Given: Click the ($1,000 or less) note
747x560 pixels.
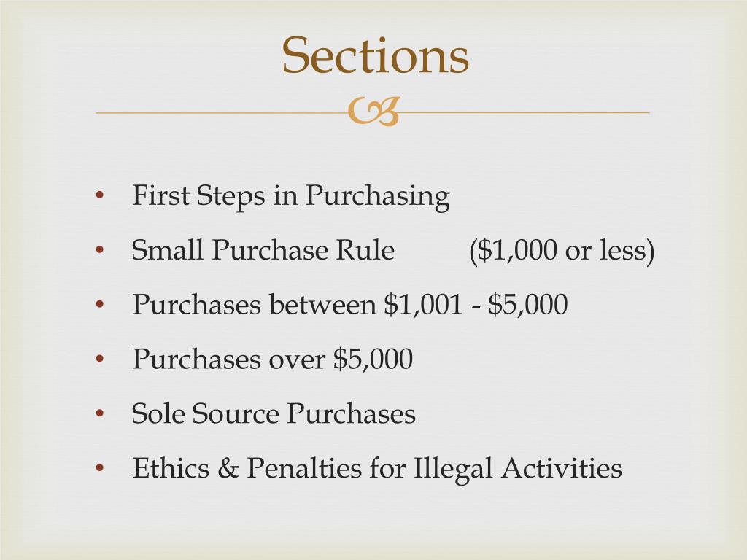Looking at the screenshot, I should pyautogui.click(x=562, y=251).
